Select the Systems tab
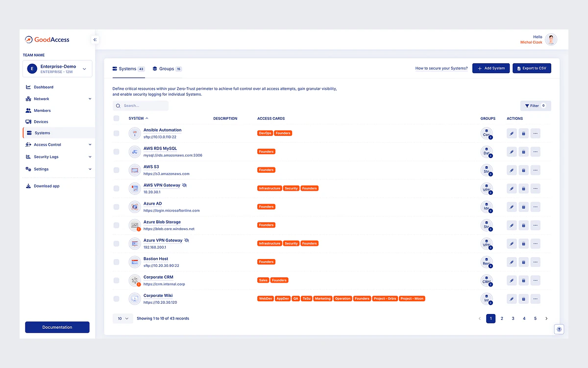588x368 pixels. point(128,69)
